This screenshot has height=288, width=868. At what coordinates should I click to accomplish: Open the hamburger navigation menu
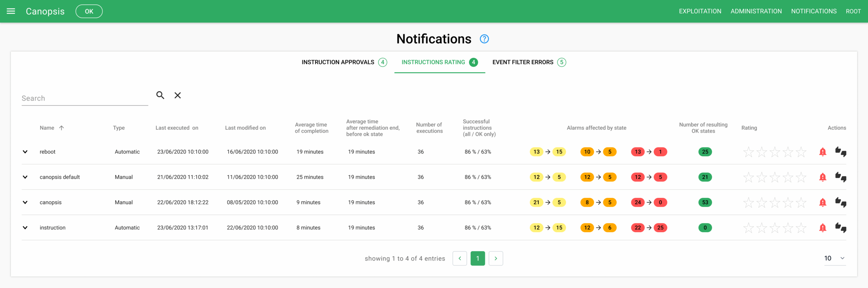pos(11,11)
